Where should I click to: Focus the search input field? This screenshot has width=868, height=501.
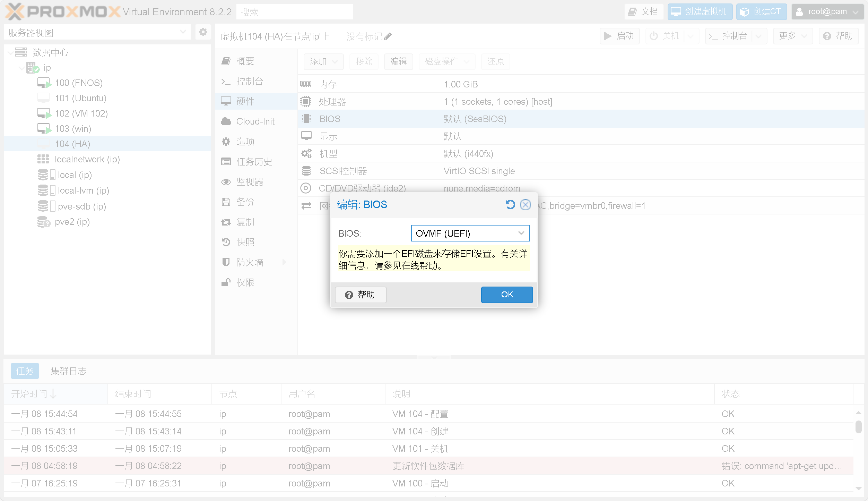(295, 12)
